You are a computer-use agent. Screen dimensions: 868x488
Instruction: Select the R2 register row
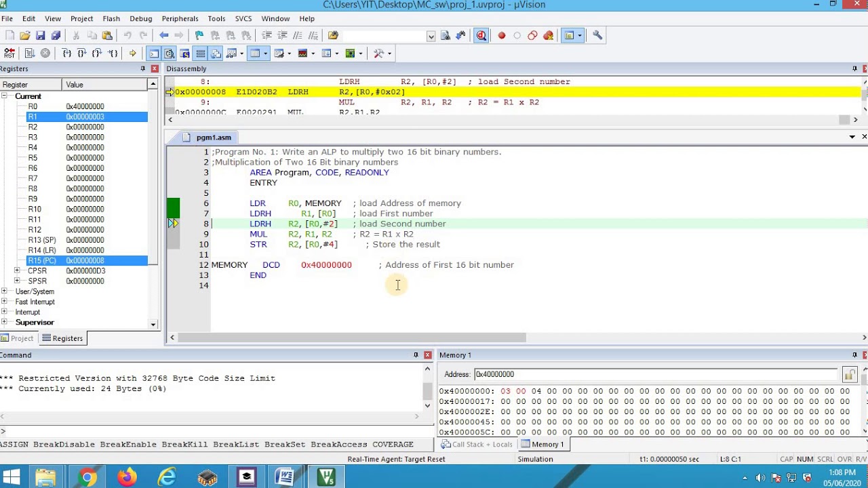tap(73, 127)
